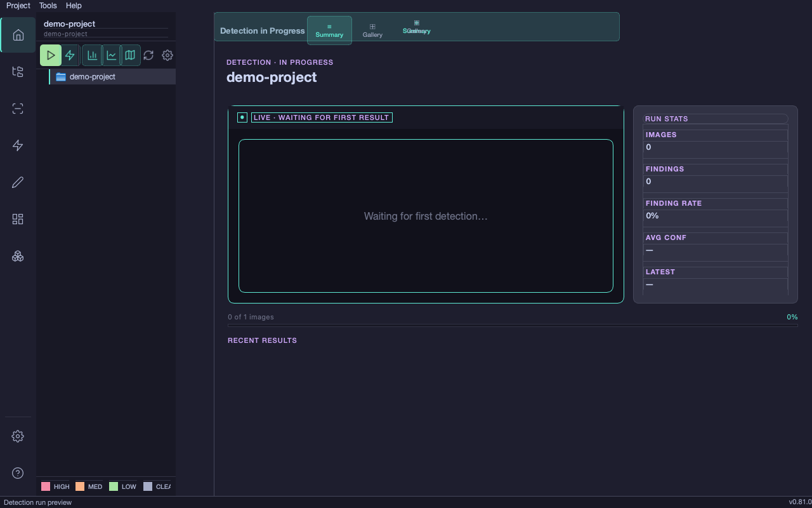Click the lightning quick-run toolbar icon
This screenshot has width=812, height=508.
[70, 55]
